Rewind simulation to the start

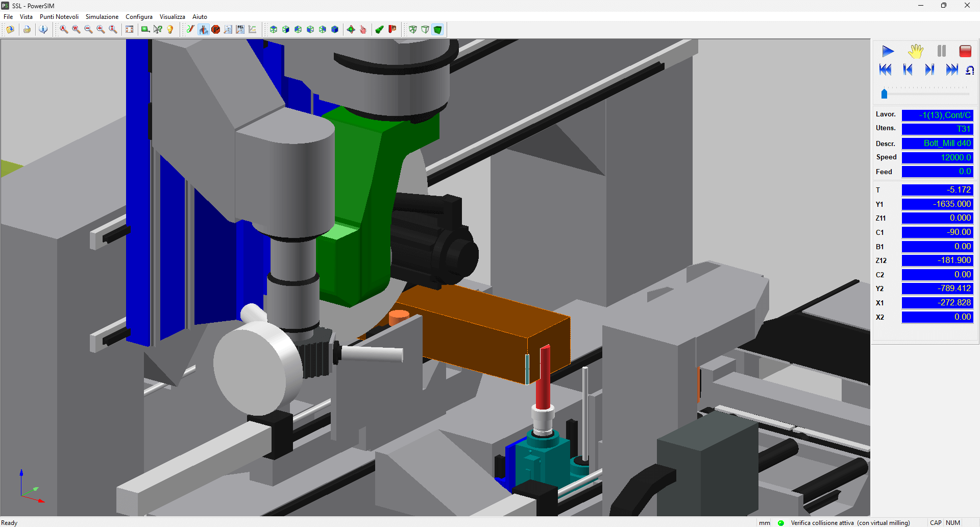pos(886,69)
